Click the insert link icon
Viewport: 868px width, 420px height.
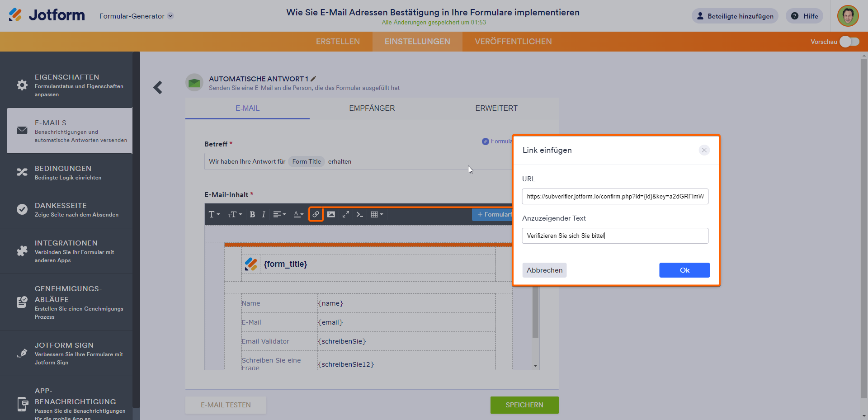point(316,214)
